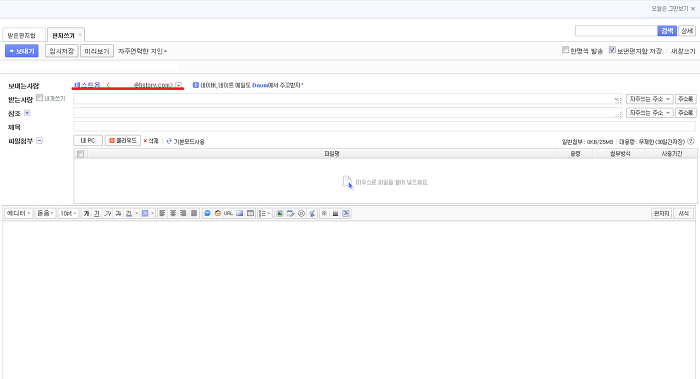Center align text in editor

point(173,214)
